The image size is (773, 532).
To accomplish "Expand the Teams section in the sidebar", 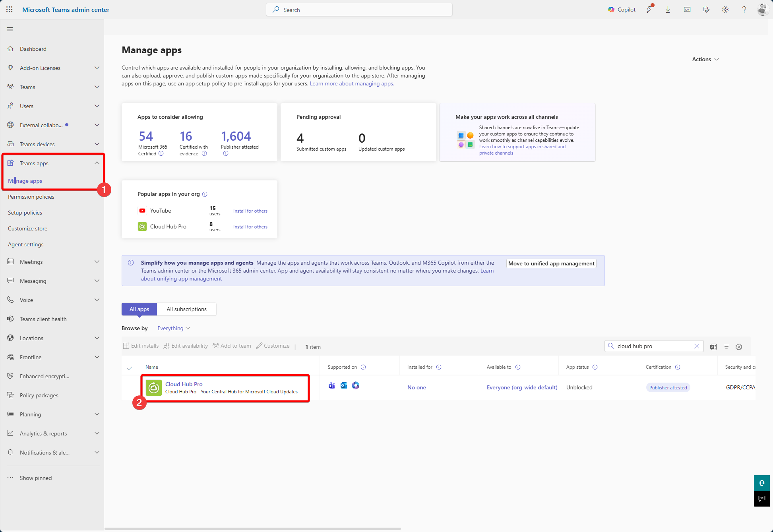I will click(x=97, y=87).
